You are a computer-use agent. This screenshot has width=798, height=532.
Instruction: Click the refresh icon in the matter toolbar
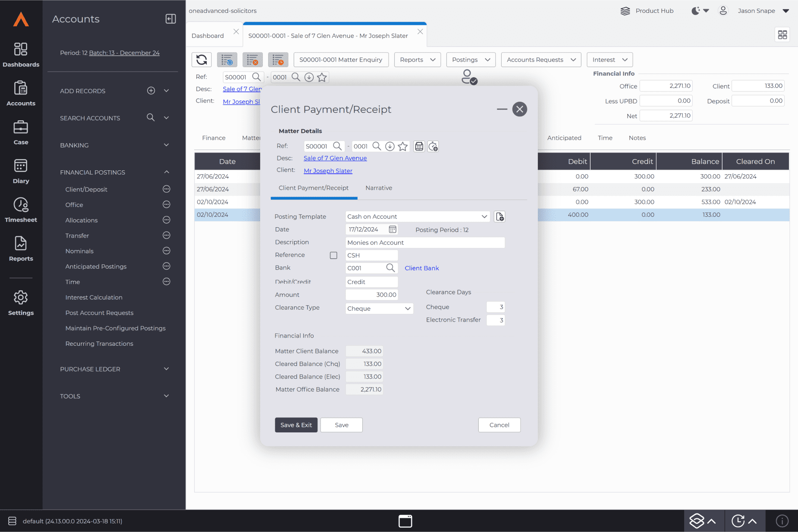201,59
